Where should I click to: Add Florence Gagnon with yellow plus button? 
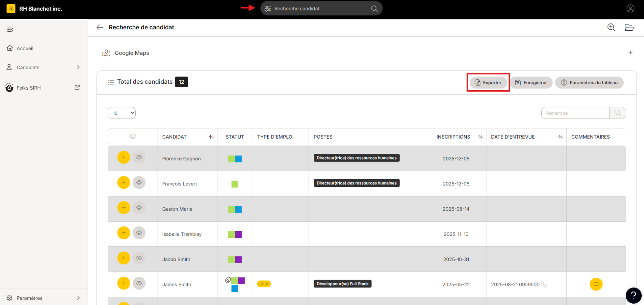pyautogui.click(x=124, y=157)
